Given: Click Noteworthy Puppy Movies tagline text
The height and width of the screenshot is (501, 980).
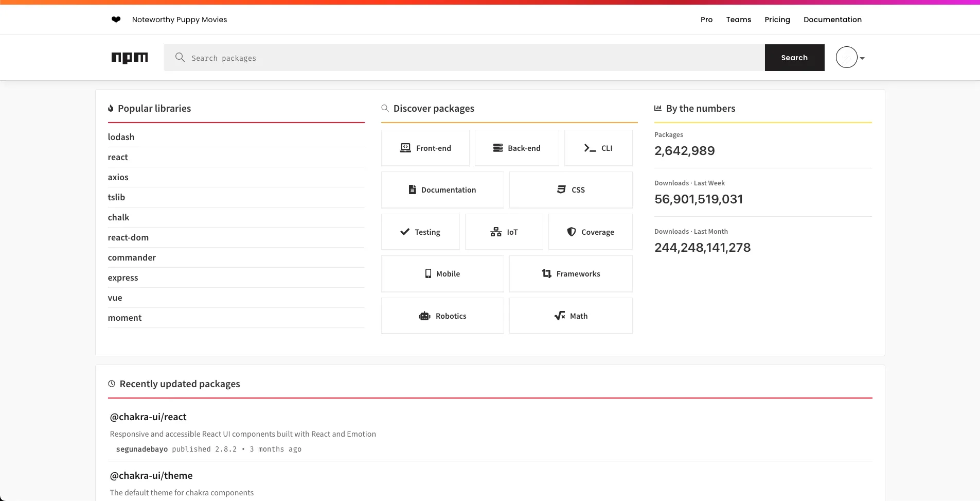Looking at the screenshot, I should 180,20.
